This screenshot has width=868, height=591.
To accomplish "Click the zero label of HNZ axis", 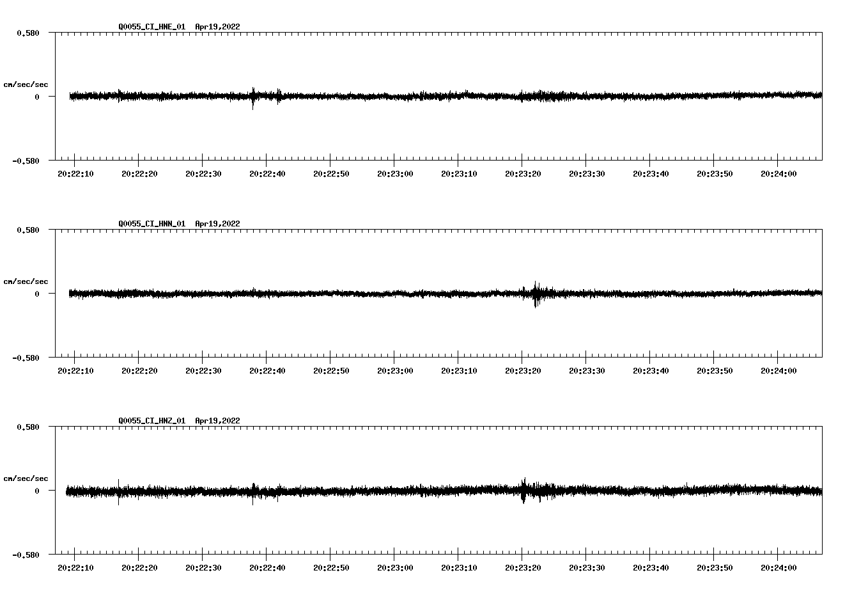I will pos(37,491).
